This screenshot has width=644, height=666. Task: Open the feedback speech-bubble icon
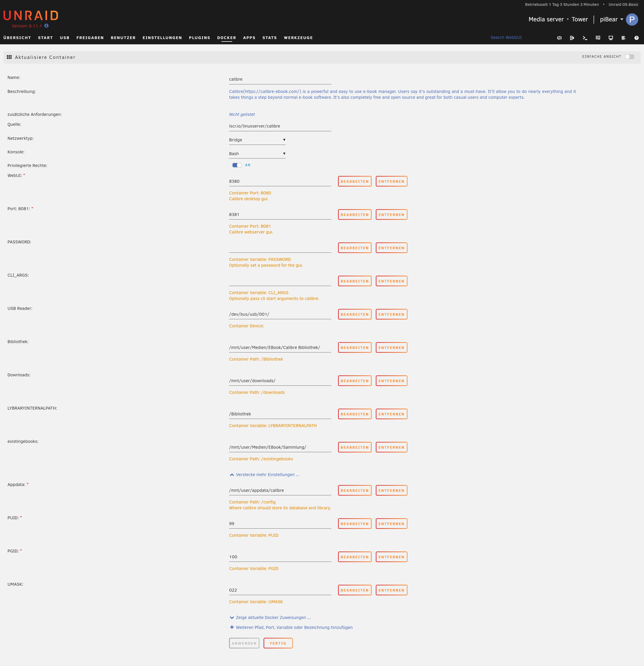[598, 38]
